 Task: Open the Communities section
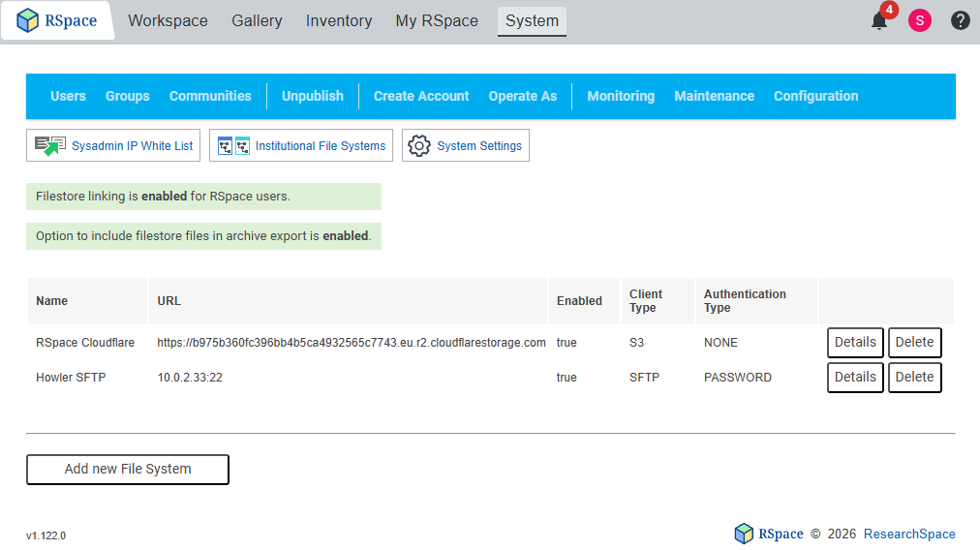point(210,96)
